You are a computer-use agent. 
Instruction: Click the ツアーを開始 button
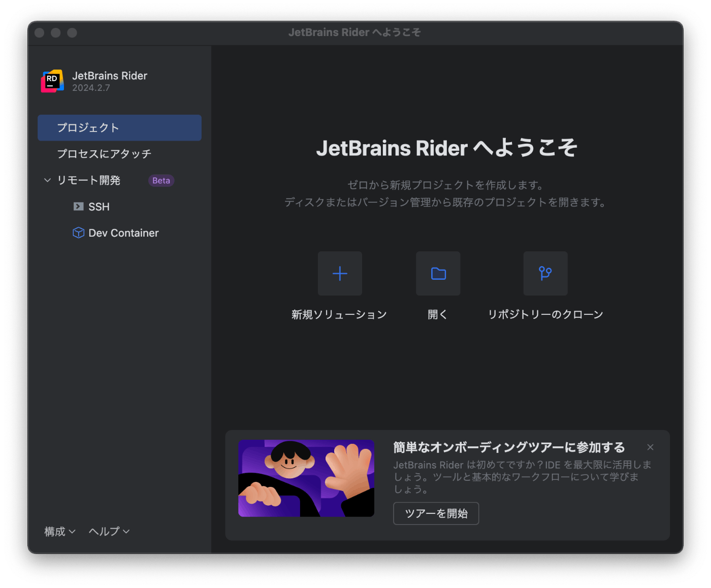click(436, 513)
